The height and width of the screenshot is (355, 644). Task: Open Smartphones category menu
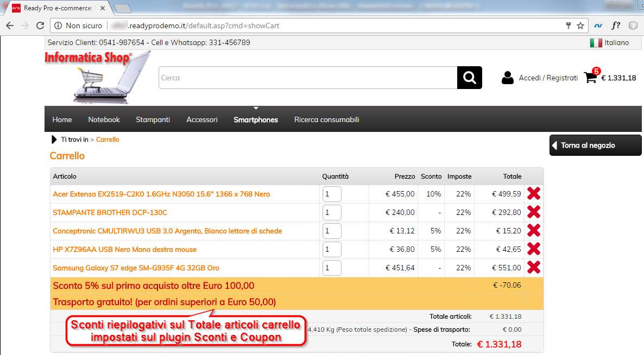(x=256, y=120)
